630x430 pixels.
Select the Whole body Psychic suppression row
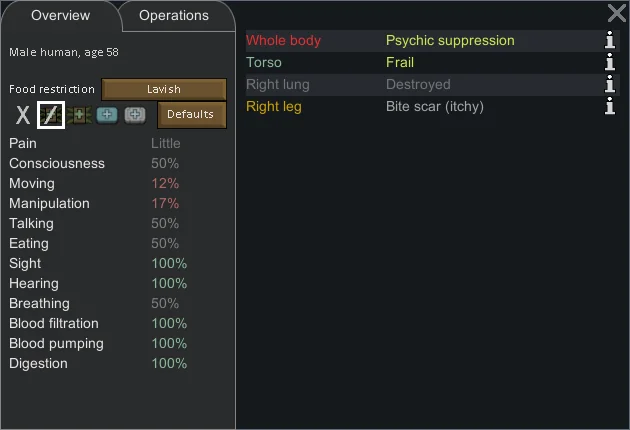(x=432, y=41)
